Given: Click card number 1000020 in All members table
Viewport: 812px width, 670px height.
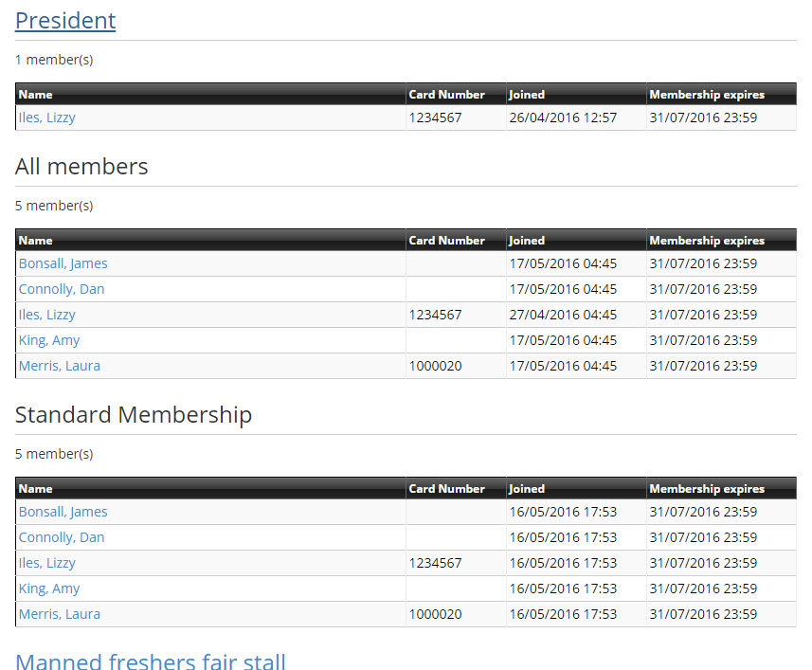Looking at the screenshot, I should pos(435,366).
